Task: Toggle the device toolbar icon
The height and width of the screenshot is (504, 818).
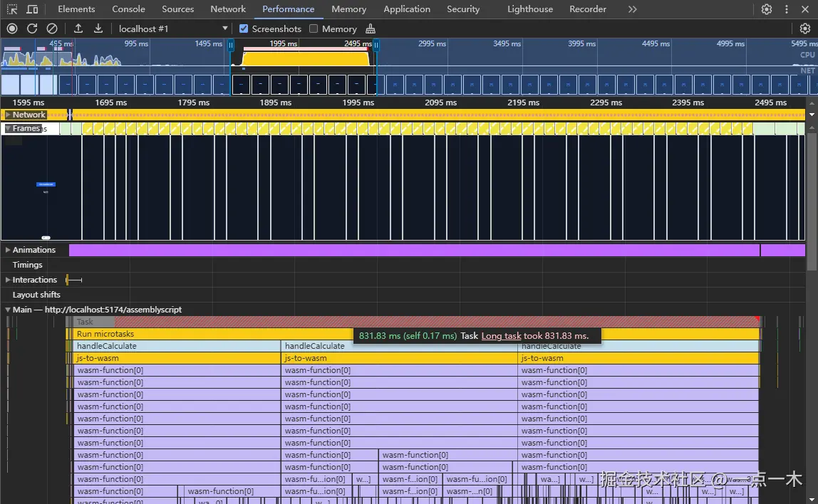Action: (32, 9)
